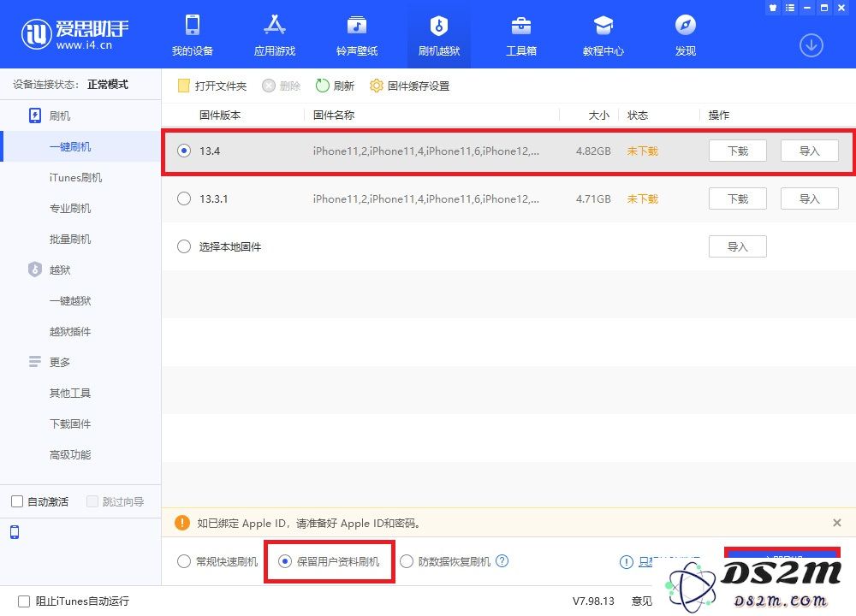The image size is (856, 616).
Task: Click the 固件缓存设置 gear icon
Action: [376, 86]
